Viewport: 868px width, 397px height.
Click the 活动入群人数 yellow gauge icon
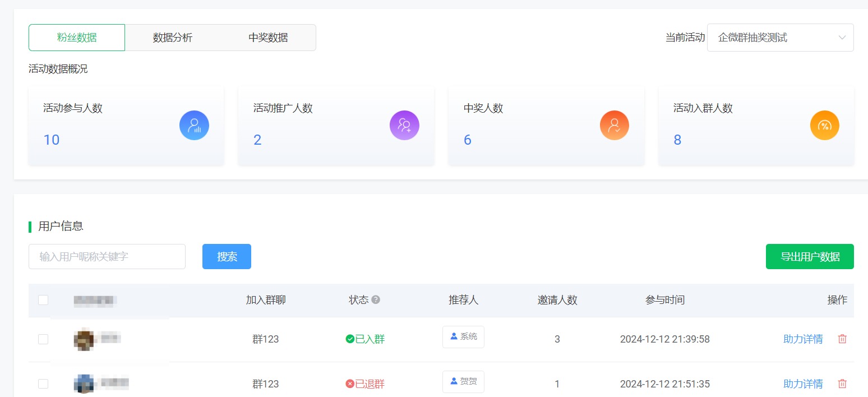tap(824, 125)
